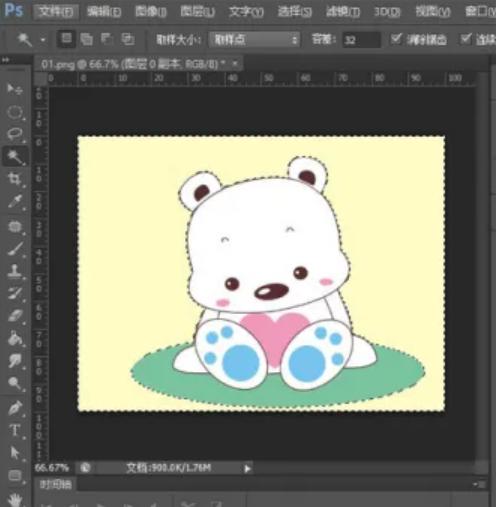Viewport: 496px width, 507px height.
Task: Select the Horizontal Type tool
Action: [x=15, y=430]
